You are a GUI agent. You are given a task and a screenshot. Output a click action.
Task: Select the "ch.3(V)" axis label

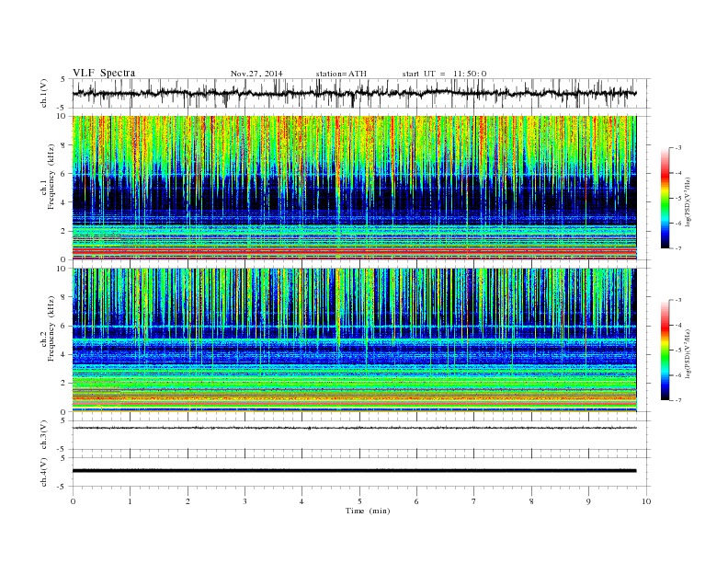44,435
